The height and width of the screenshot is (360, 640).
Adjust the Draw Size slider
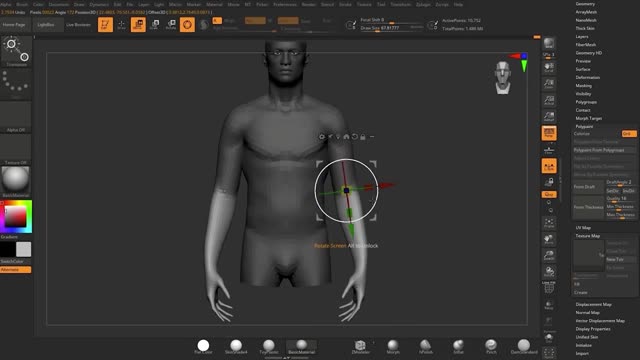[392, 28]
